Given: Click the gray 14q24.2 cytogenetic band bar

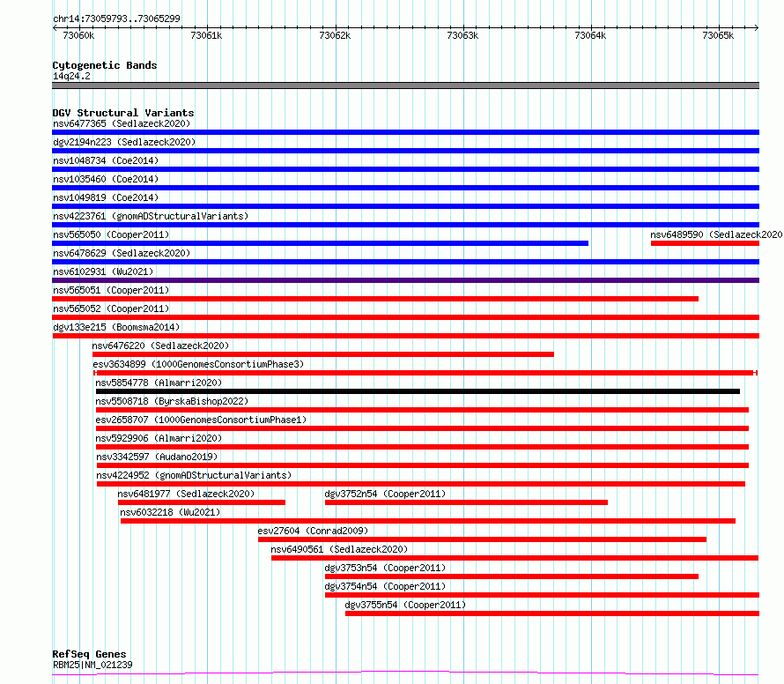Looking at the screenshot, I should (x=405, y=85).
